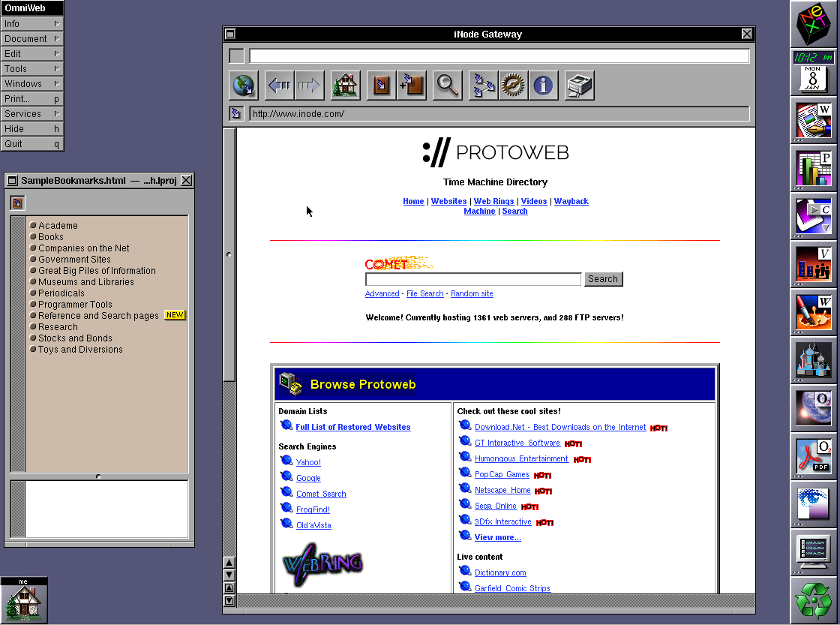
Task: Open the terminal monitor dock icon
Action: (x=814, y=552)
